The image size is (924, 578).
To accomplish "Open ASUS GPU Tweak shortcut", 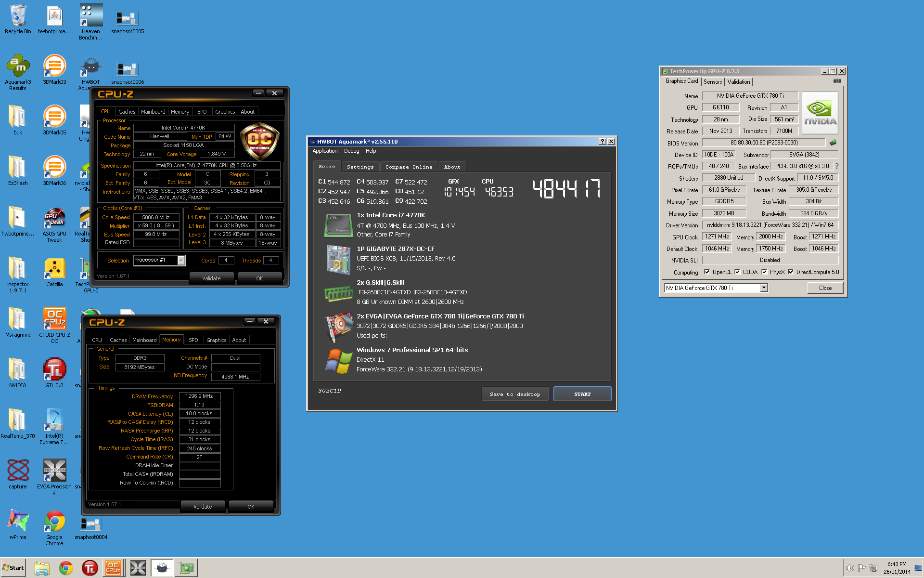I will coord(54,224).
